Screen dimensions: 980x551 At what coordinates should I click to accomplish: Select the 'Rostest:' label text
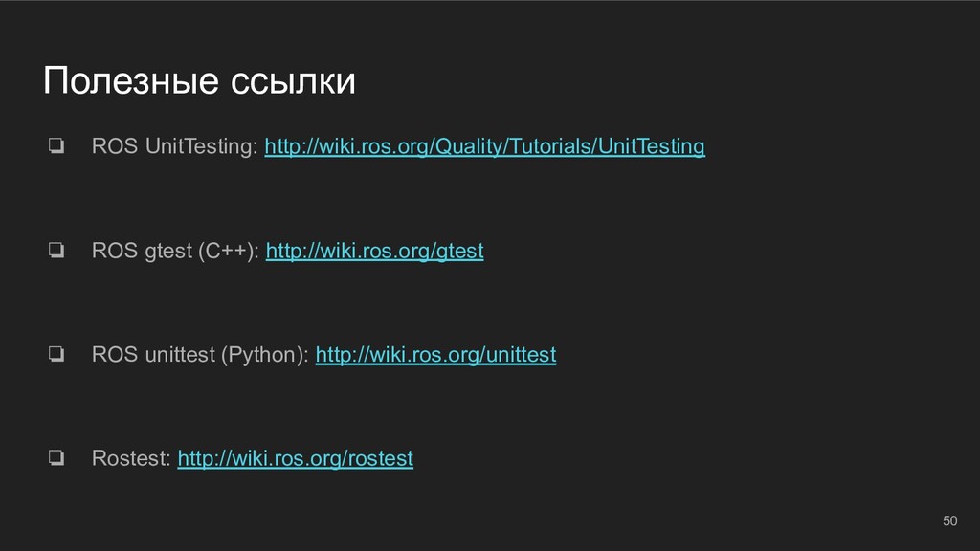point(131,458)
